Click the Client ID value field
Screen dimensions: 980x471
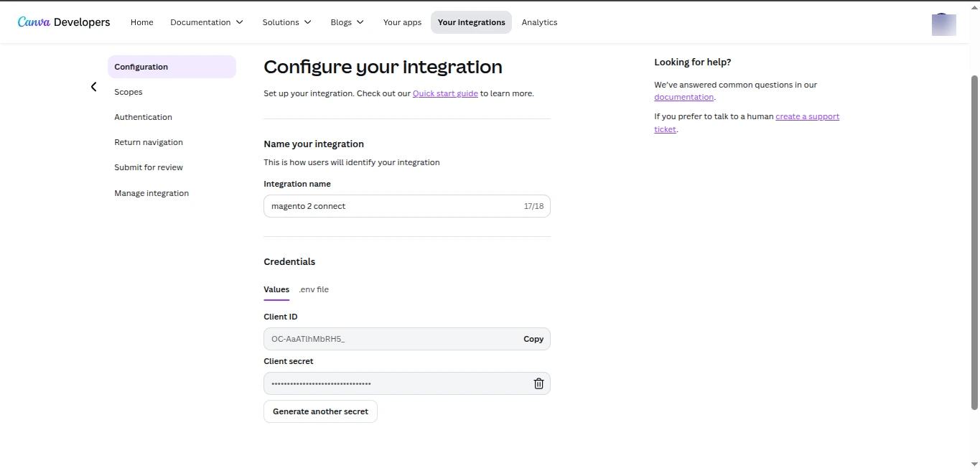[407, 339]
